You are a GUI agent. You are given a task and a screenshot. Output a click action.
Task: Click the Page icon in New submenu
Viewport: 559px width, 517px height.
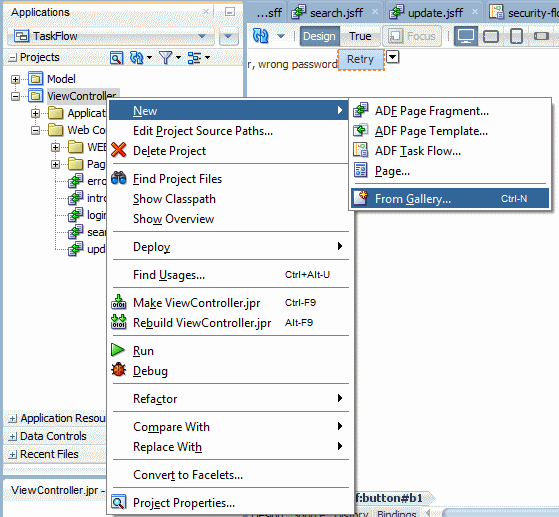click(360, 170)
